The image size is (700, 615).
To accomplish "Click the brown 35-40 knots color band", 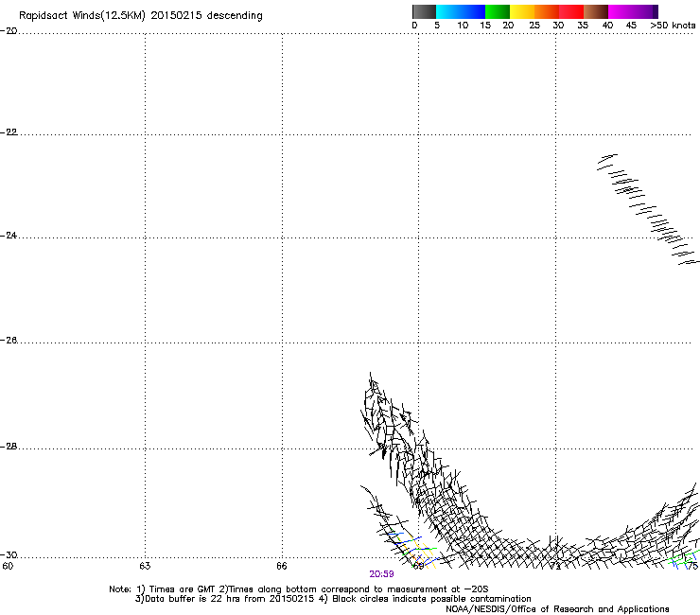I will (x=596, y=11).
